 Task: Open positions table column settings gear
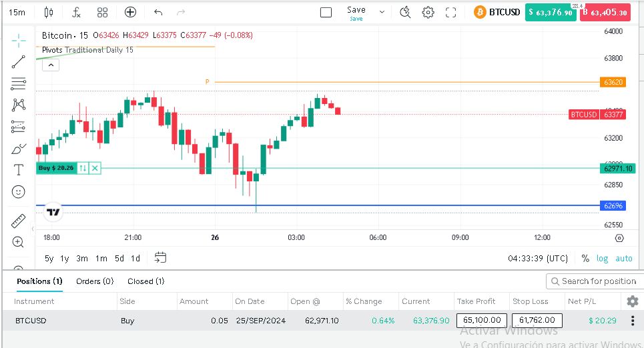[x=633, y=301]
